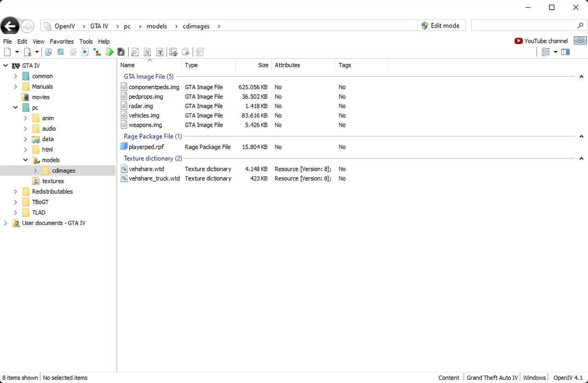Click the red YouTube play icon
This screenshot has height=383, width=588.
click(x=519, y=41)
